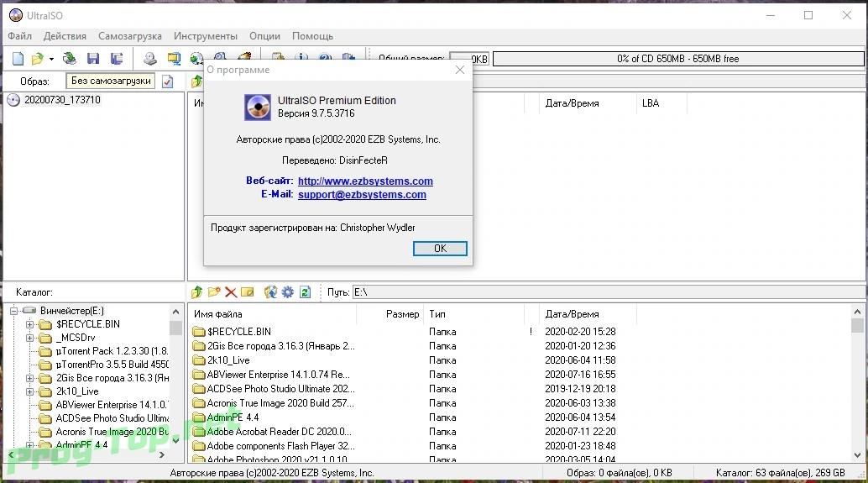Click OK in the About dialog
Image resolution: width=868 pixels, height=483 pixels.
(x=440, y=249)
